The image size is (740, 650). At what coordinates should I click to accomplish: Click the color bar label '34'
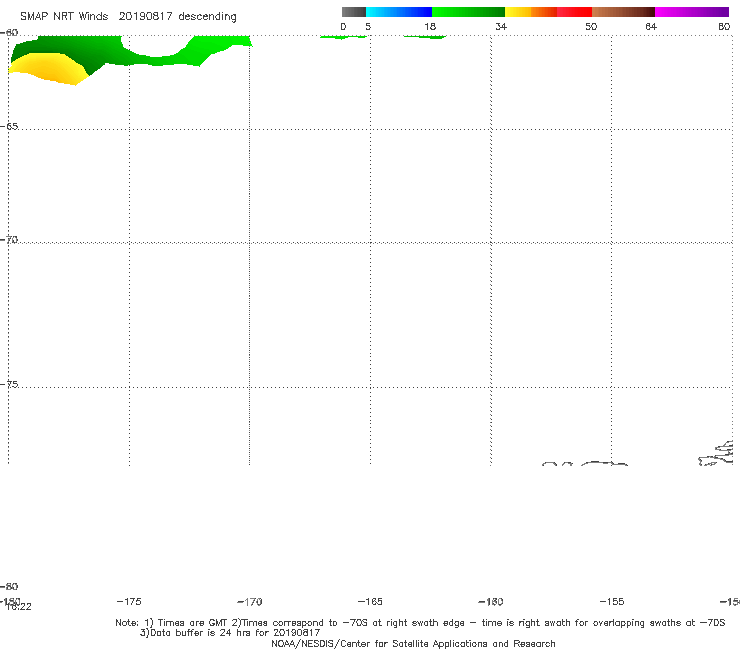coord(501,27)
